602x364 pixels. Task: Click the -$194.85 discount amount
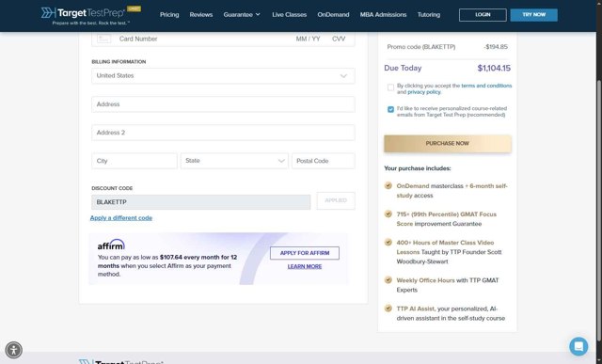pos(496,47)
